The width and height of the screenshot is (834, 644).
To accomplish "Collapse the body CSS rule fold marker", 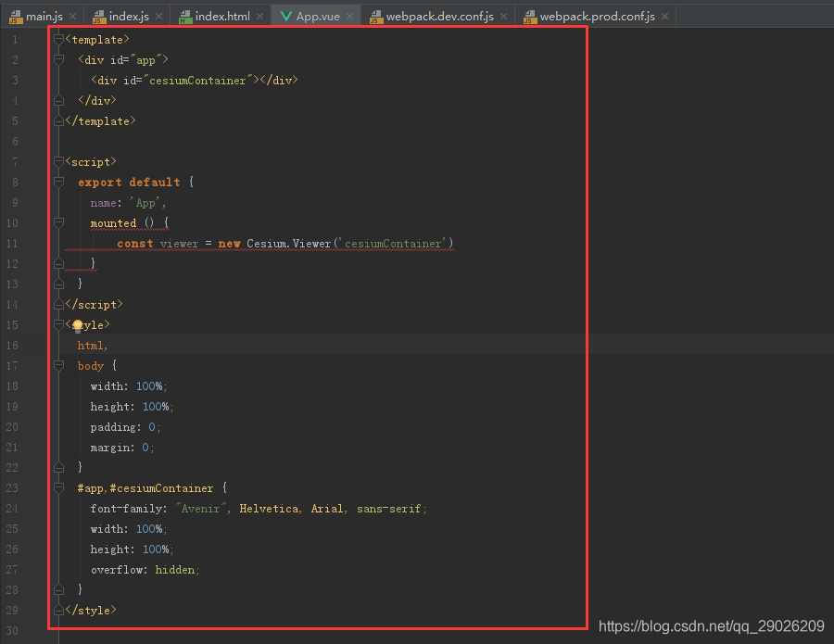I will click(x=57, y=365).
